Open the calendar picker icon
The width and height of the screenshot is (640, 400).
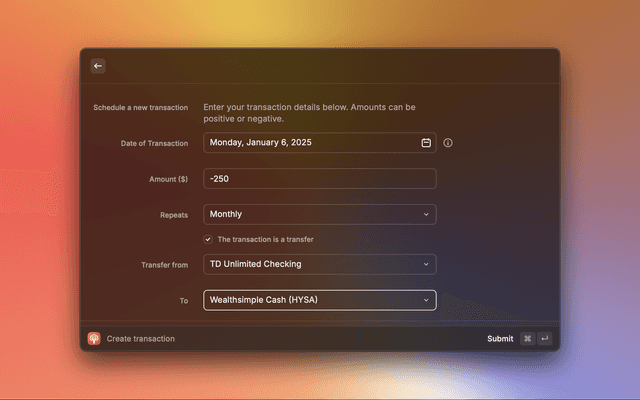click(x=426, y=143)
